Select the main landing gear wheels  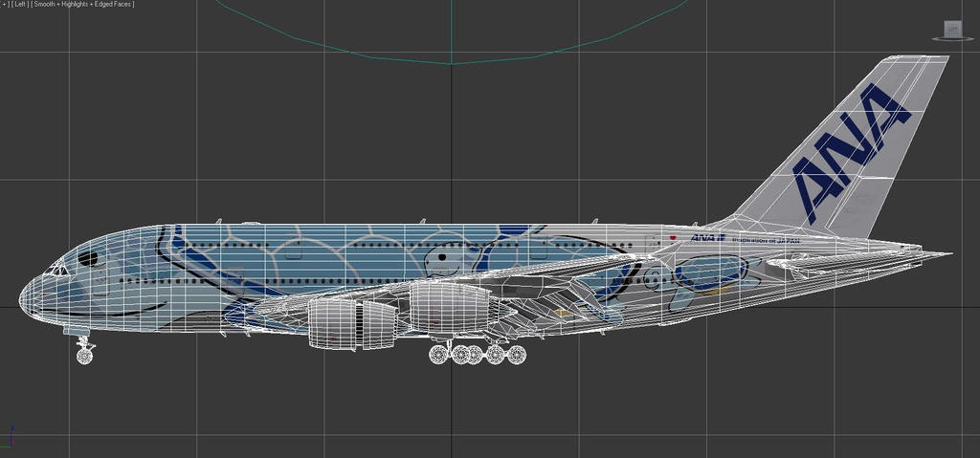478,355
